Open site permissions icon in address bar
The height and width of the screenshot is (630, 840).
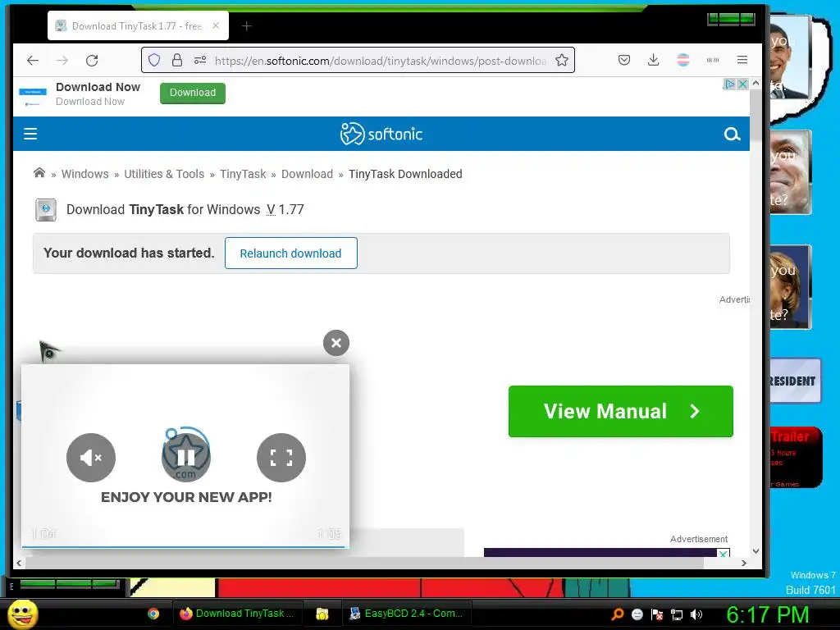coord(200,60)
